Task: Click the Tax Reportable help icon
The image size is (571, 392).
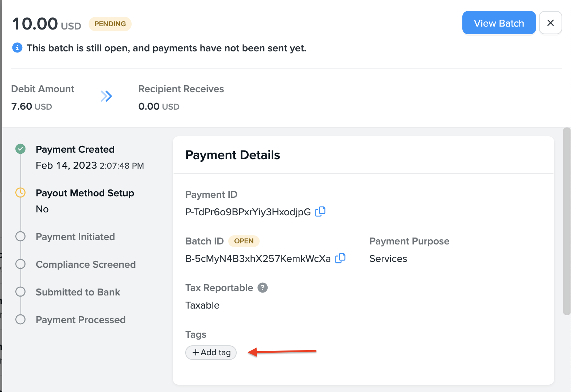Action: (x=263, y=288)
